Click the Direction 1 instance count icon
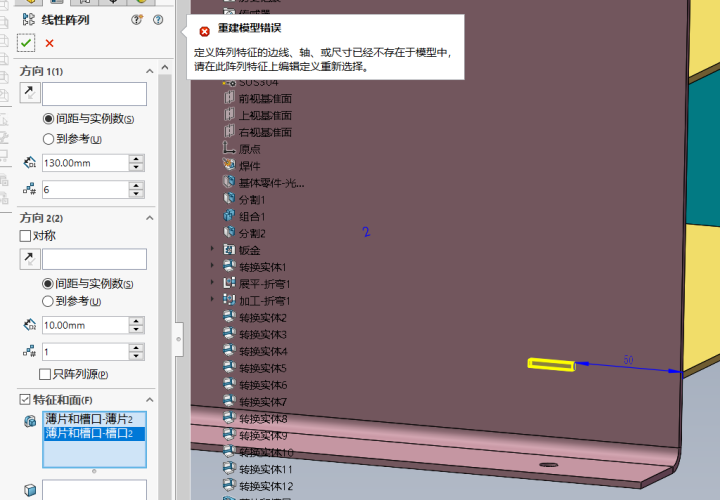720x500 pixels. click(30, 189)
